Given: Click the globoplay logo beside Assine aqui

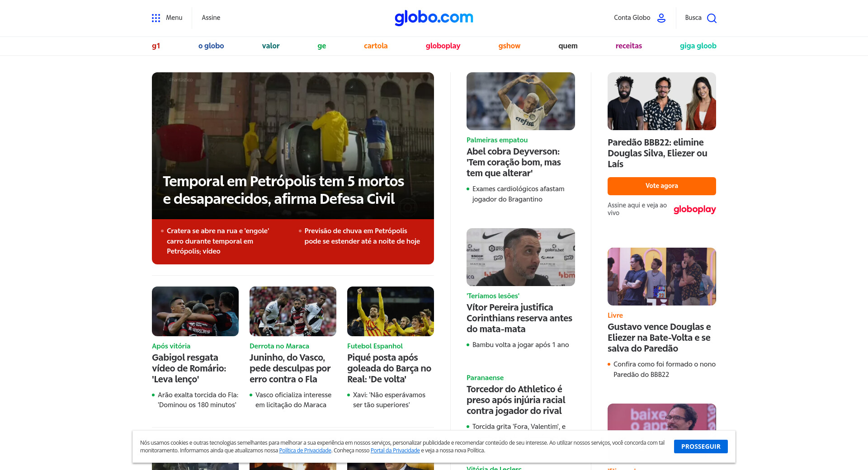Looking at the screenshot, I should 694,209.
